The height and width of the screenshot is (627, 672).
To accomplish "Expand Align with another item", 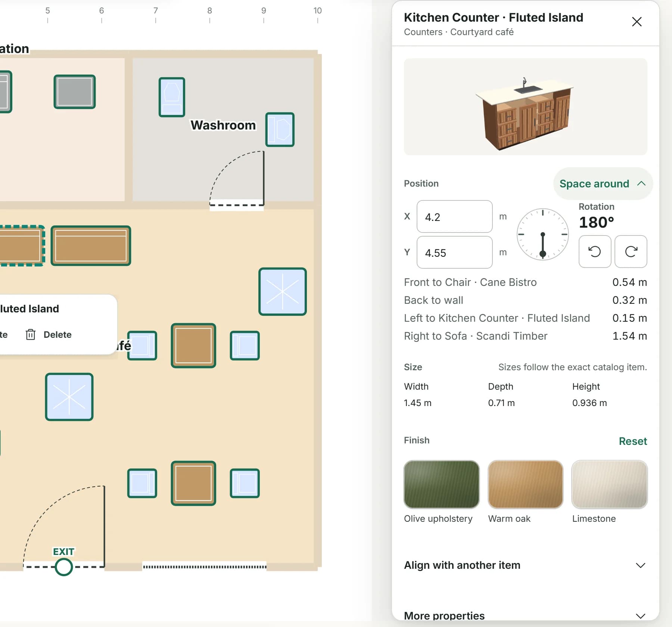I will point(525,565).
